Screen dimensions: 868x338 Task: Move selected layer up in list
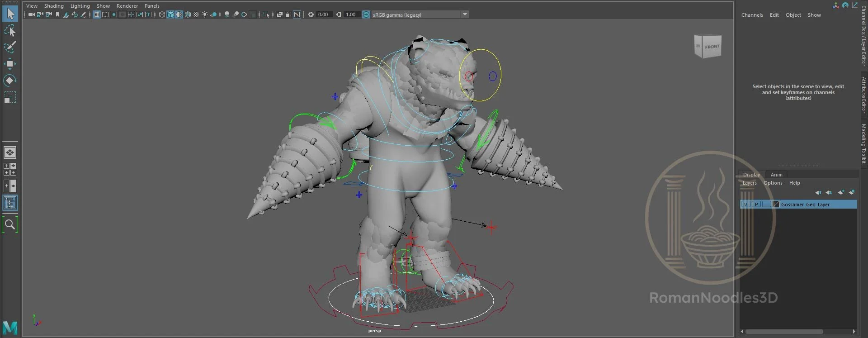[x=818, y=192]
